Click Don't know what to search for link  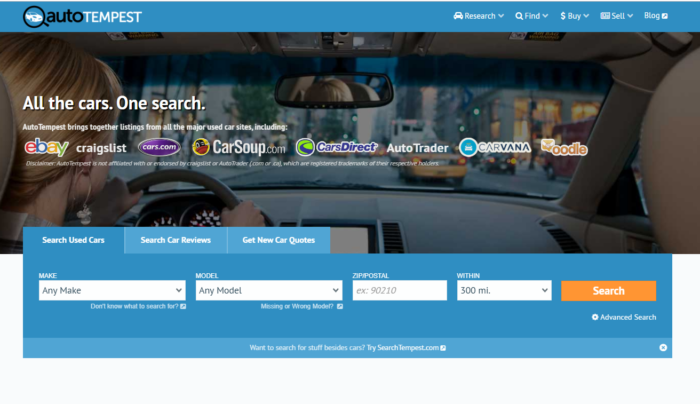tap(138, 306)
